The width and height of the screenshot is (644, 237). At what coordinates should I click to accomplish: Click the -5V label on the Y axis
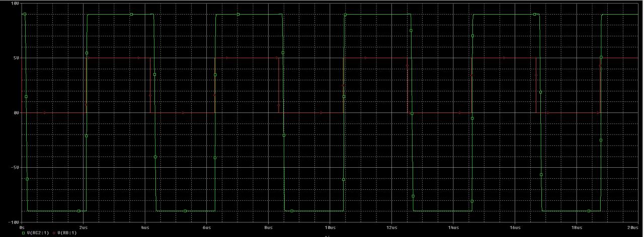tap(15, 167)
